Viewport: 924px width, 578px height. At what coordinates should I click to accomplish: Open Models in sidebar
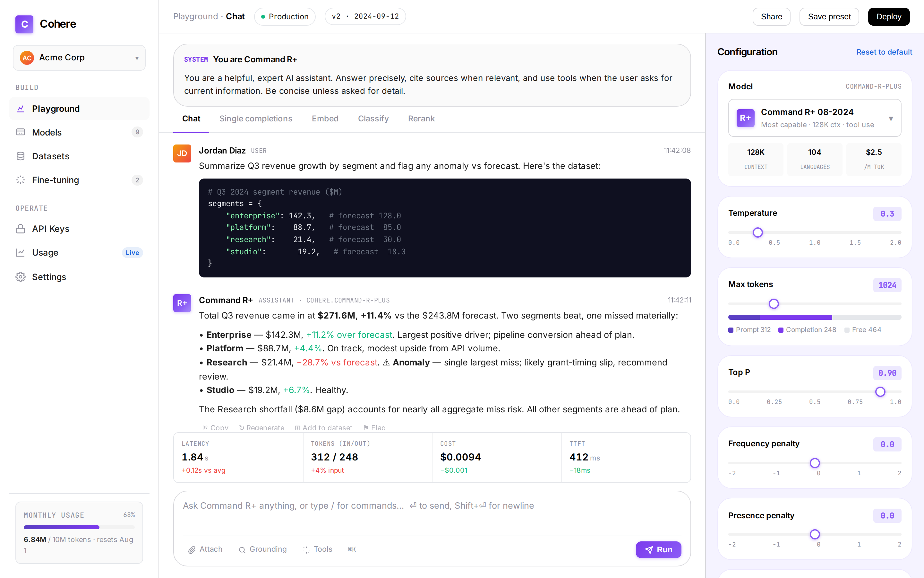79,132
